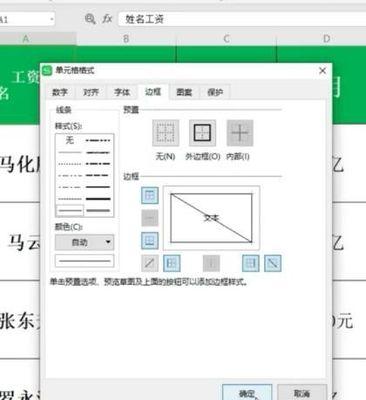Click the magnifier icon beside fx
Image resolution: width=366 pixels, height=400 pixels.
(x=90, y=19)
